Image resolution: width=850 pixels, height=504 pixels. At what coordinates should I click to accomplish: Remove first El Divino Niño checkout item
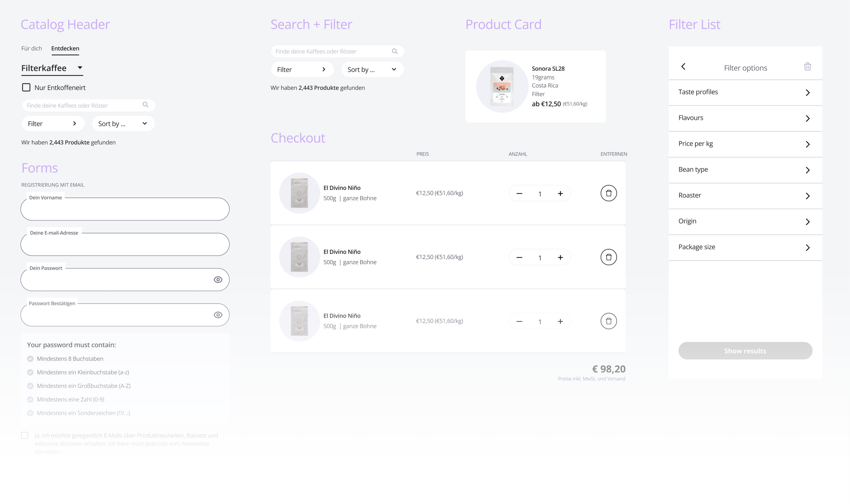[608, 193]
